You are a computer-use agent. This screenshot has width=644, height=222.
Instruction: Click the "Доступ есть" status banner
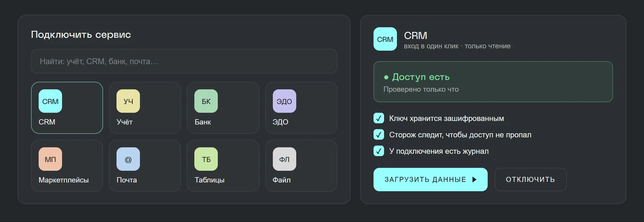pyautogui.click(x=493, y=82)
